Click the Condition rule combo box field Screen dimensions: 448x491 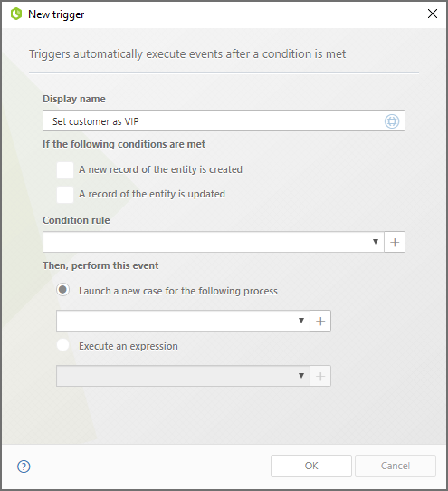(214, 242)
